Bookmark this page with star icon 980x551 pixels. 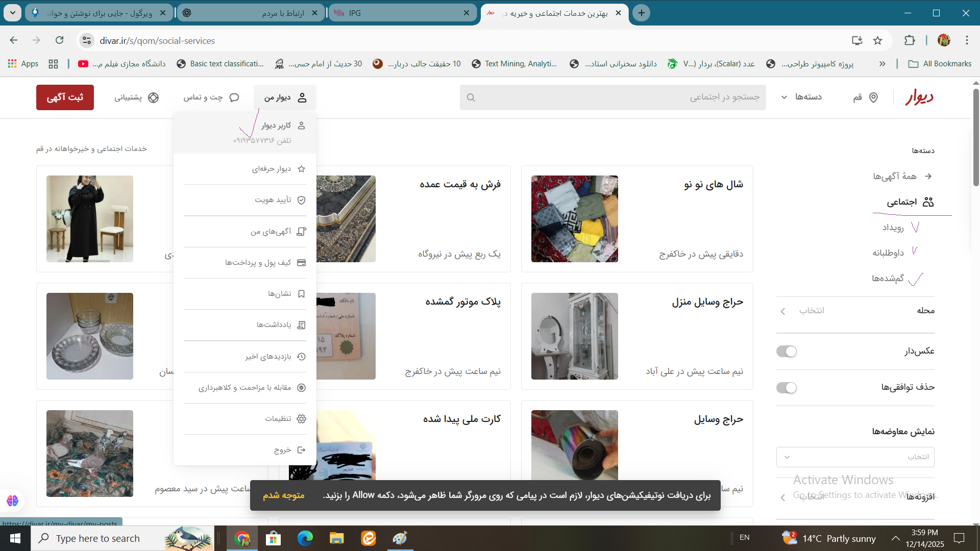pyautogui.click(x=877, y=40)
